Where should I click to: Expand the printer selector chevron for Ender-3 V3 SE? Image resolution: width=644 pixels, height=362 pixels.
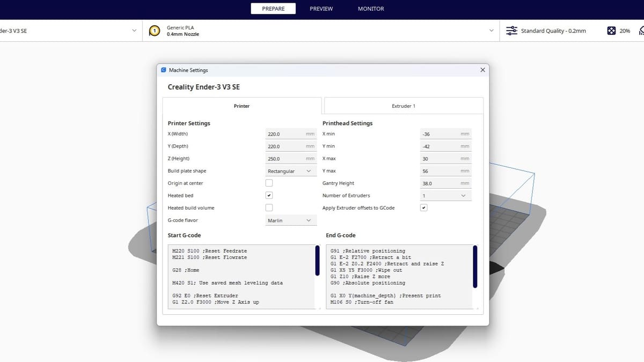(x=134, y=31)
